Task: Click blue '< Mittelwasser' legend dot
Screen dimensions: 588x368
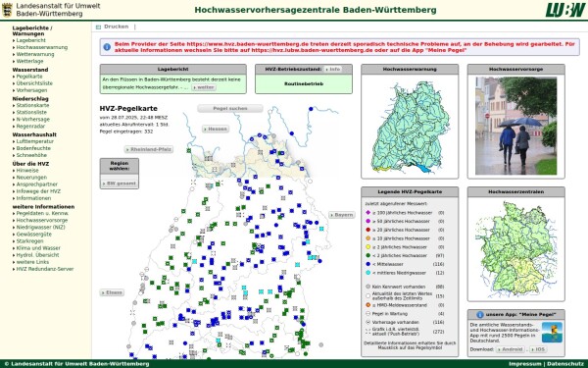Action: 367,264
